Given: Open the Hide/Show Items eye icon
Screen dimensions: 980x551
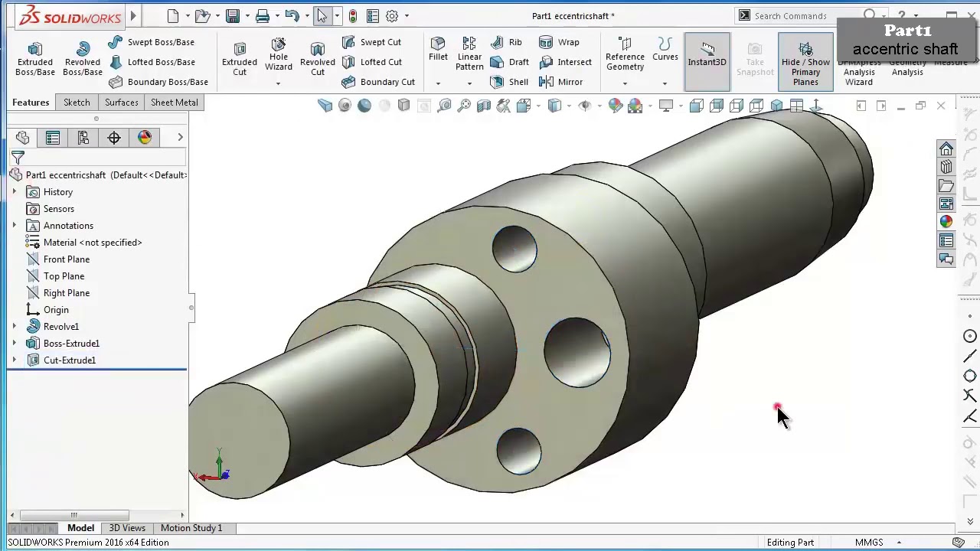Looking at the screenshot, I should [x=585, y=106].
